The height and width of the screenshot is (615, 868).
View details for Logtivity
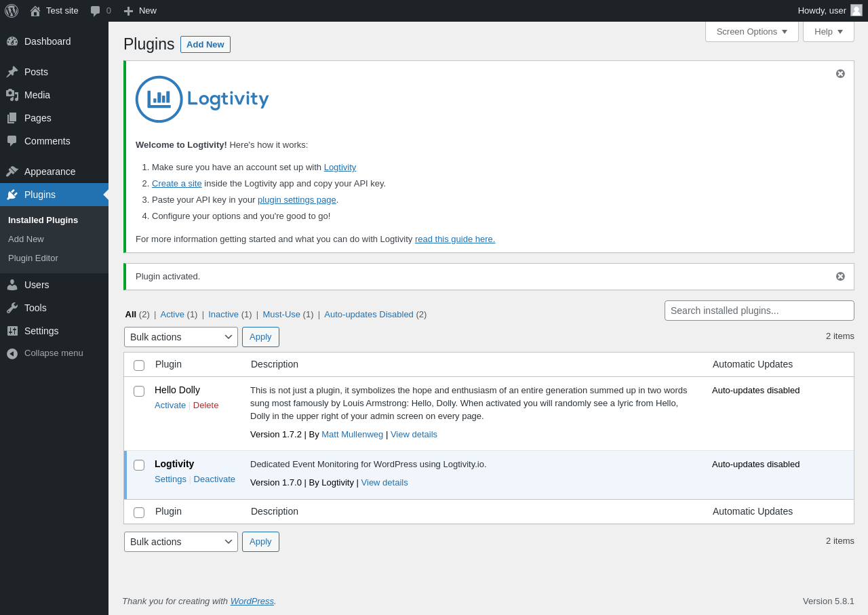[384, 483]
